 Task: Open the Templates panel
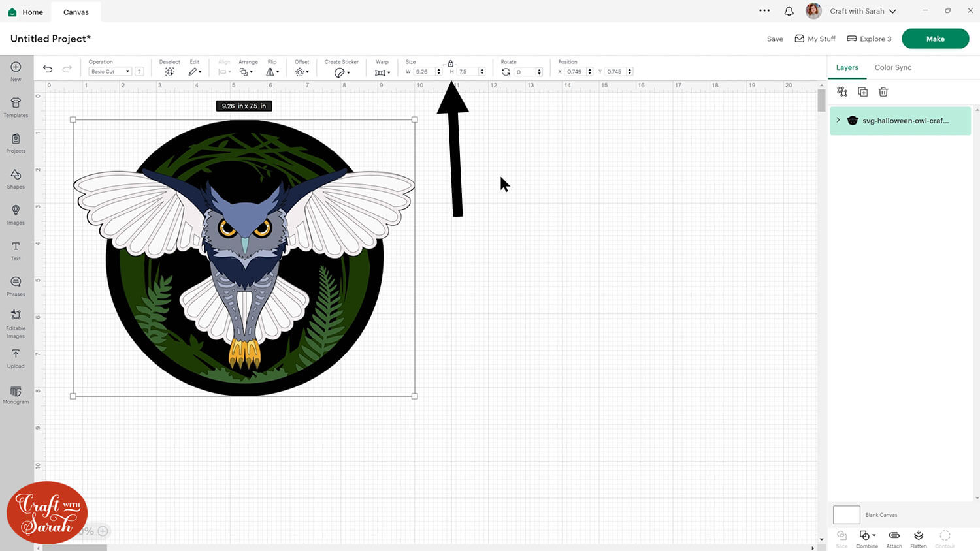click(x=16, y=106)
